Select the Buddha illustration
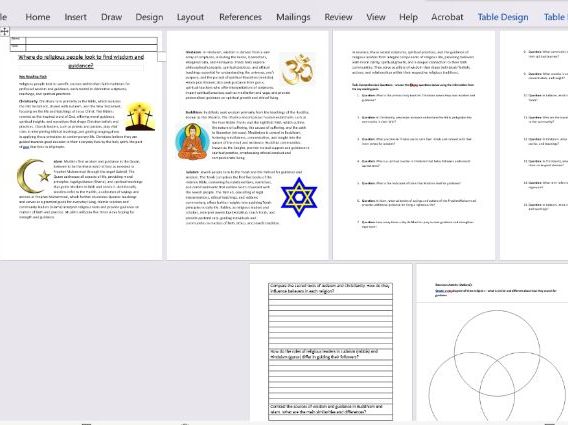Viewport: 568px width, 425px height. pyautogui.click(x=192, y=141)
